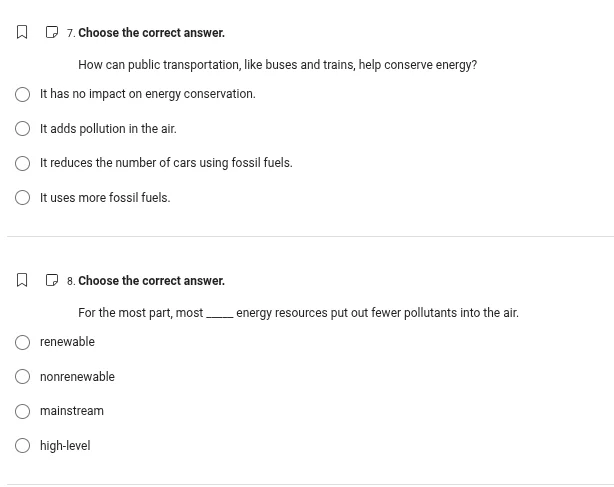Screen dimensions: 614x487
Task: Click the 'mainstream' answer label text
Action: point(72,411)
